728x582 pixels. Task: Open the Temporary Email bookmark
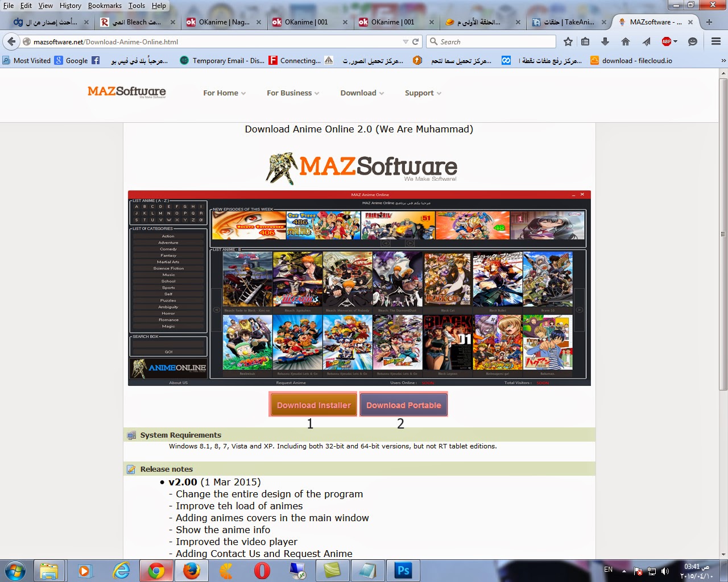(222, 60)
